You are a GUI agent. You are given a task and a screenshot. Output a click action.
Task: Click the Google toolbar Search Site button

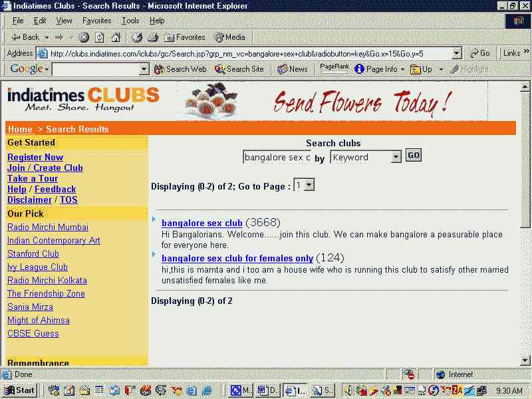coord(239,69)
